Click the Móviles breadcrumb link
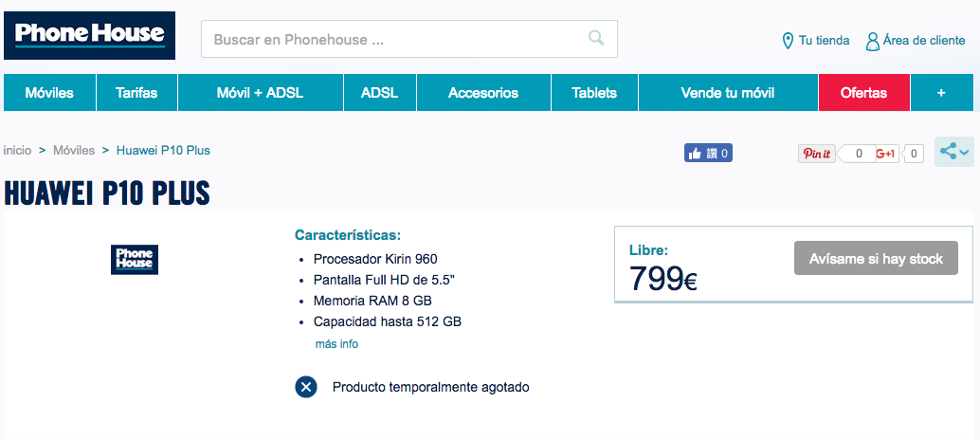Screen dimensions: 980x440 click(74, 150)
